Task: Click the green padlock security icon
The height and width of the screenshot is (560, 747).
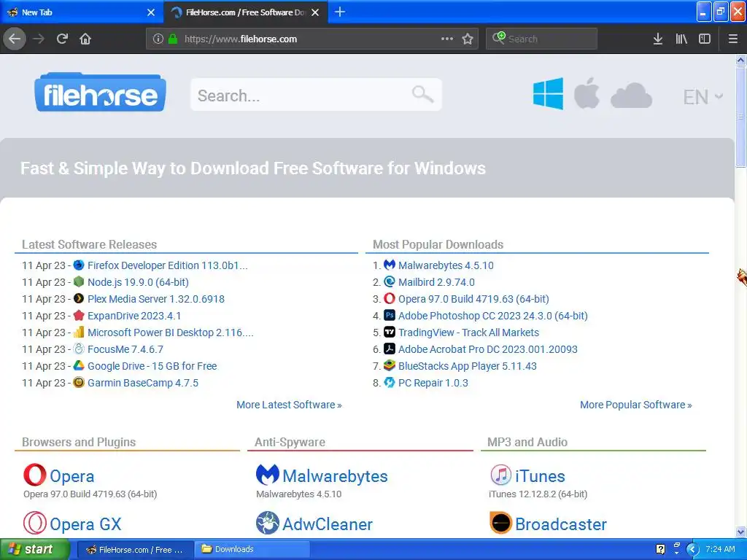Action: (x=173, y=39)
